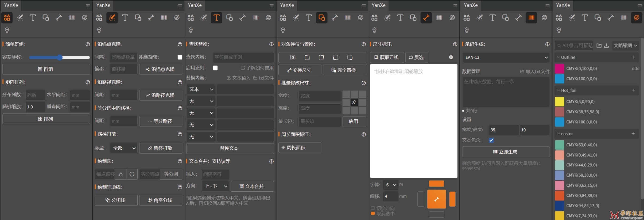Open help for the 路径打散 section
The height and width of the screenshot is (220, 644).
click(x=180, y=134)
